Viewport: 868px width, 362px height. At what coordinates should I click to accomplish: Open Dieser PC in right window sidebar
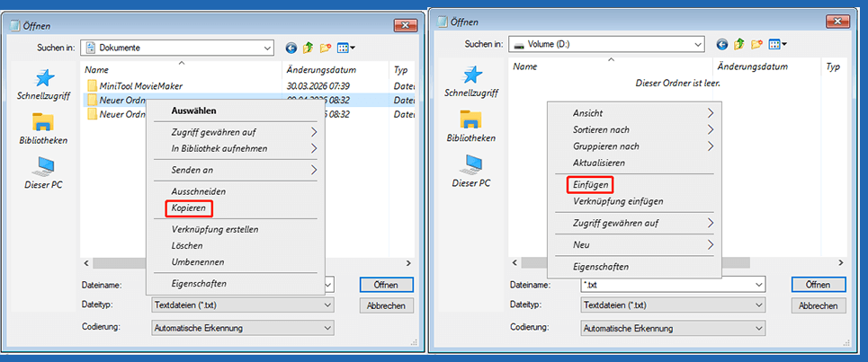[x=471, y=171]
